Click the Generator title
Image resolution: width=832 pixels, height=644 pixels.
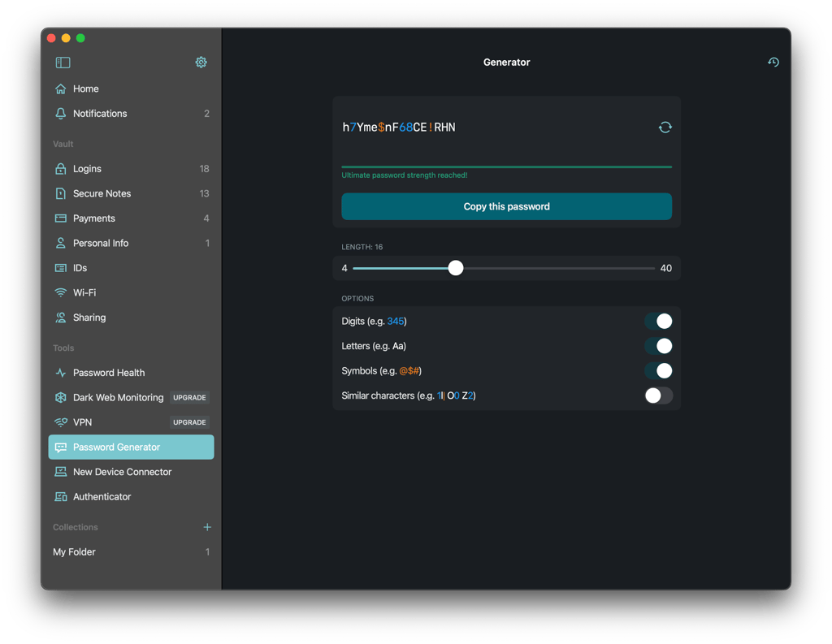506,62
